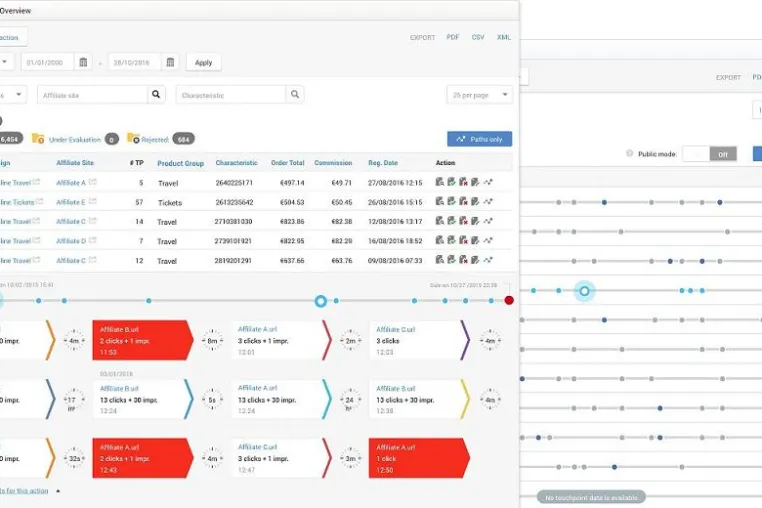
Task: Open external link icon beside Affiliate A
Action: tap(93, 182)
